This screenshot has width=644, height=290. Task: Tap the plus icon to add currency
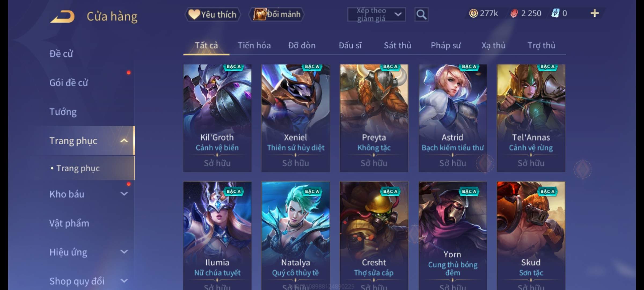[x=595, y=13]
